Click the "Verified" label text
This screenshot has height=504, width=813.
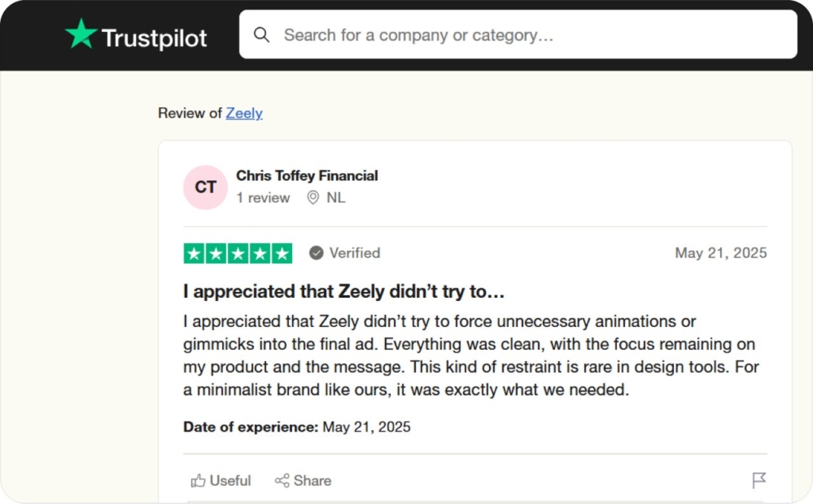pyautogui.click(x=355, y=253)
